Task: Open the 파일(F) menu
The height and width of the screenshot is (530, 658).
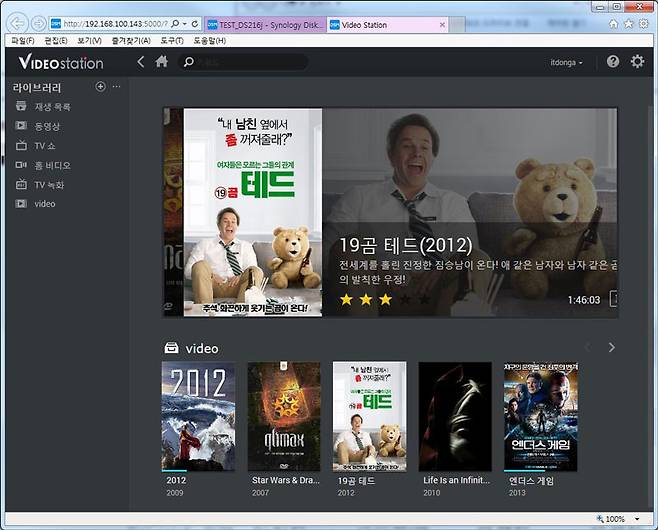Action: tap(23, 41)
